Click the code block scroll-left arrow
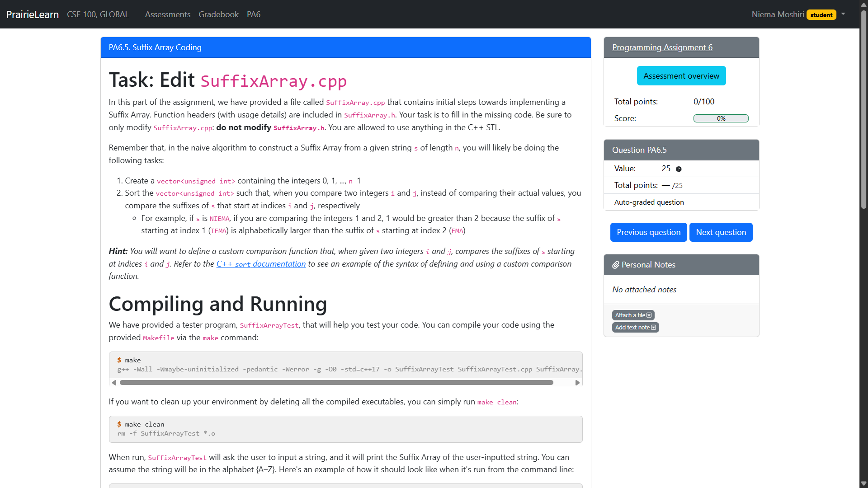The width and height of the screenshot is (868, 488). (114, 383)
